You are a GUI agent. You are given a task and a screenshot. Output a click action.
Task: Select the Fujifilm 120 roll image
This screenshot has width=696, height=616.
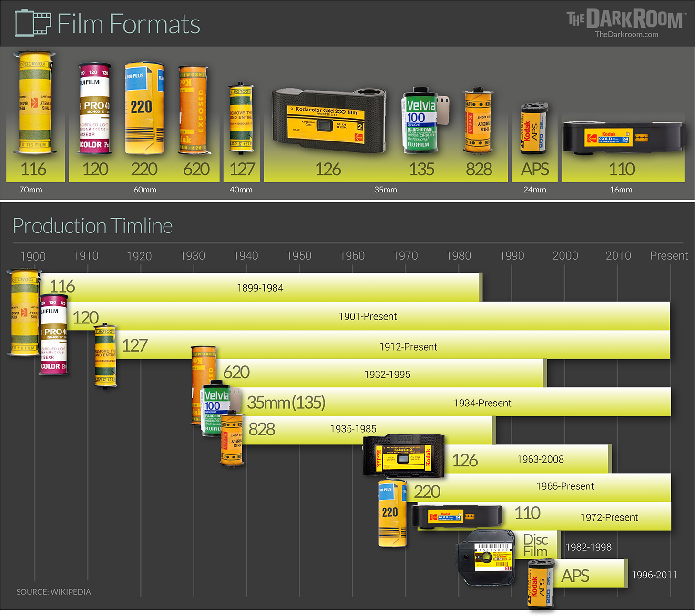(94, 109)
